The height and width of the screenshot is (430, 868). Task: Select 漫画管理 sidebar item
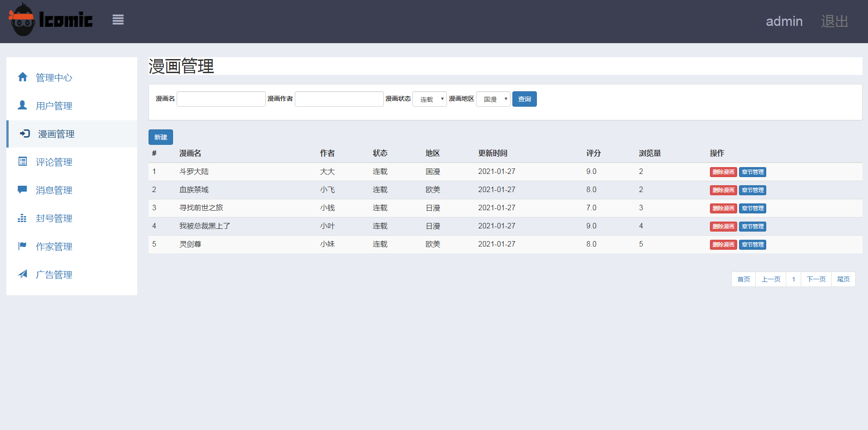click(x=72, y=134)
